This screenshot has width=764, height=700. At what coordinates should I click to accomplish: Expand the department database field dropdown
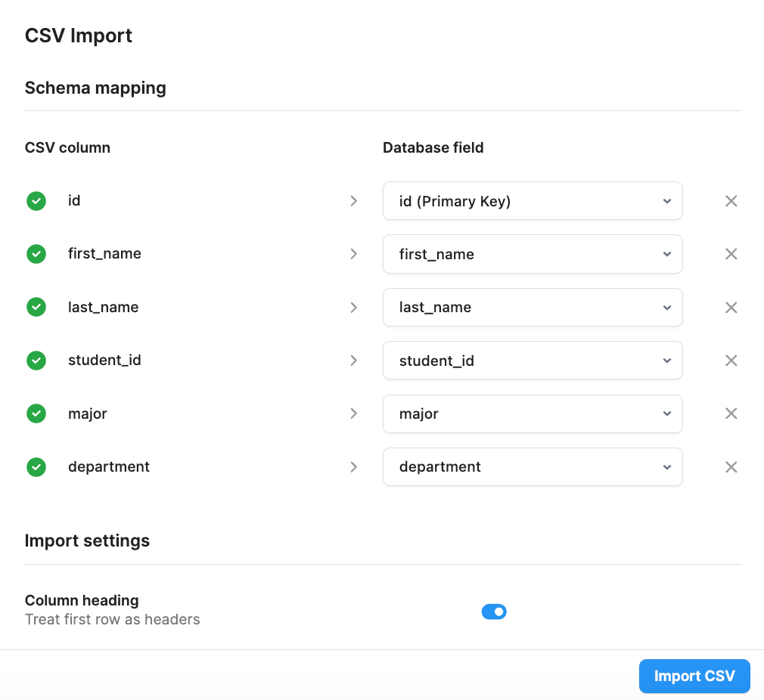(533, 467)
